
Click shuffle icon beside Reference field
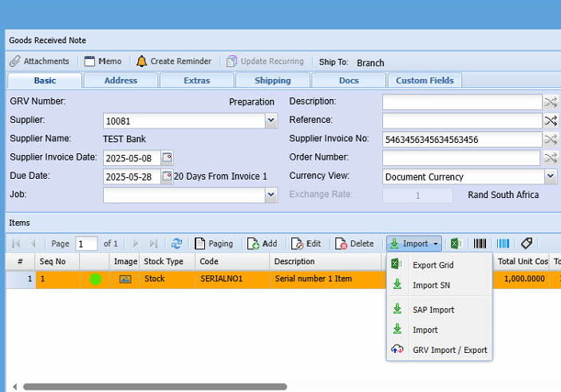[x=551, y=121]
